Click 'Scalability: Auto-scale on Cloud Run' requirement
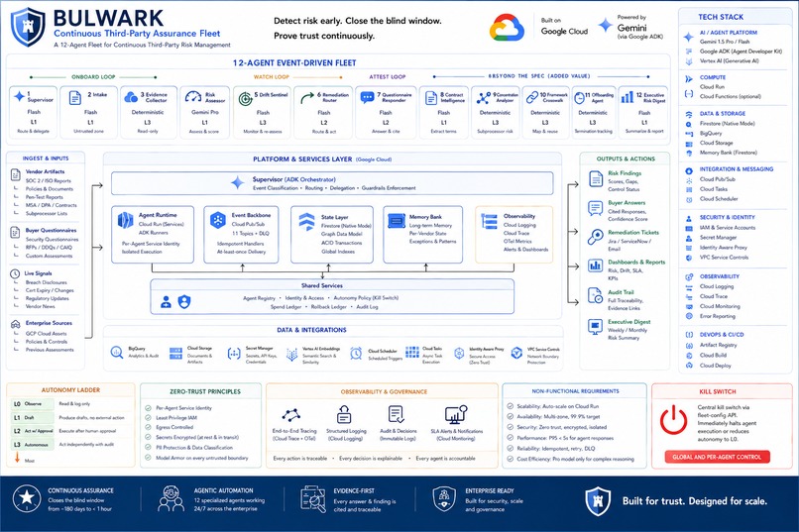799x532 pixels. (x=558, y=406)
